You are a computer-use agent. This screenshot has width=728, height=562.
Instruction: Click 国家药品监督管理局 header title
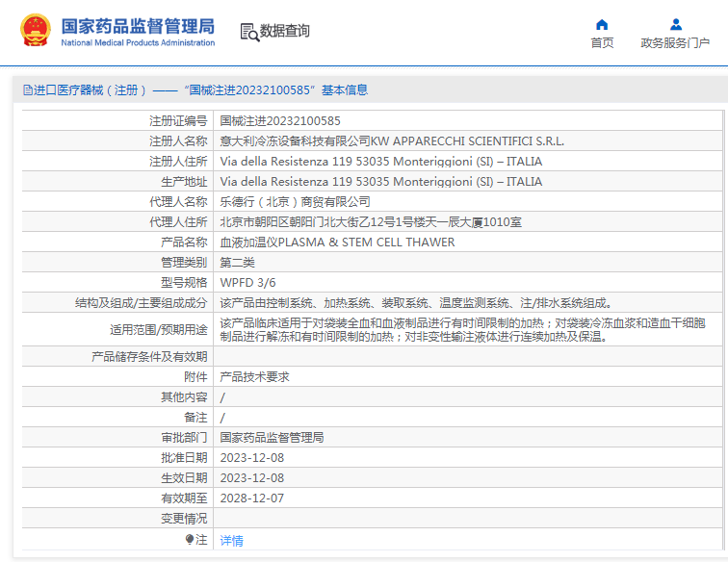coord(138,26)
